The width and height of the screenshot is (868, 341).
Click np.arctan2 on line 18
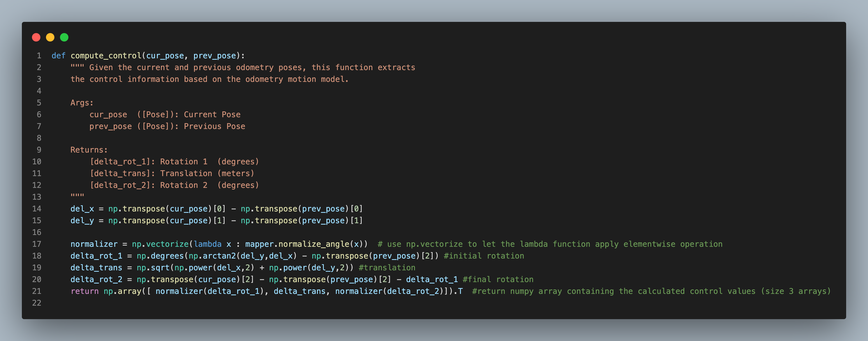[x=212, y=256]
